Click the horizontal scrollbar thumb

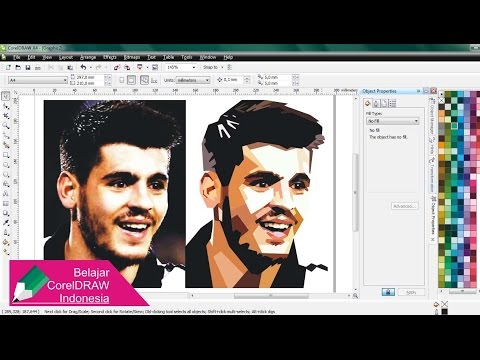[x=271, y=296]
